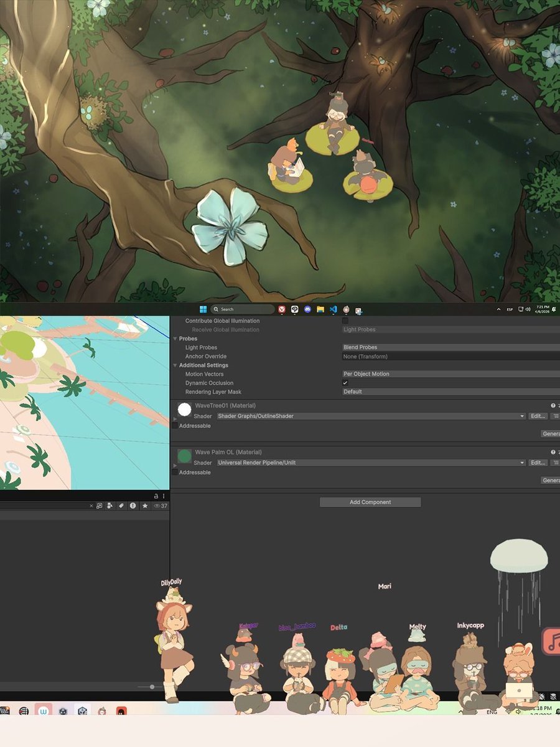Viewport: 560px width, 747px height.
Task: Open the Windows Start button in upper taskbar
Action: pos(203,309)
